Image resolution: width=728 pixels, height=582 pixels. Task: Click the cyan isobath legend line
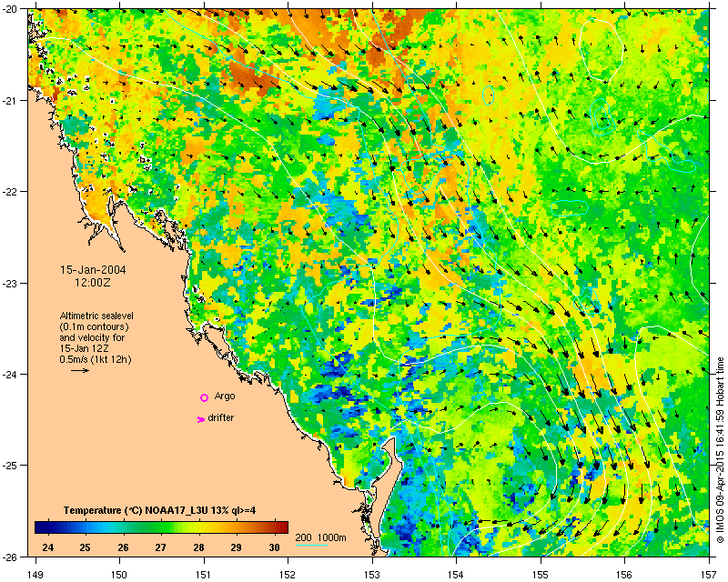tap(311, 545)
